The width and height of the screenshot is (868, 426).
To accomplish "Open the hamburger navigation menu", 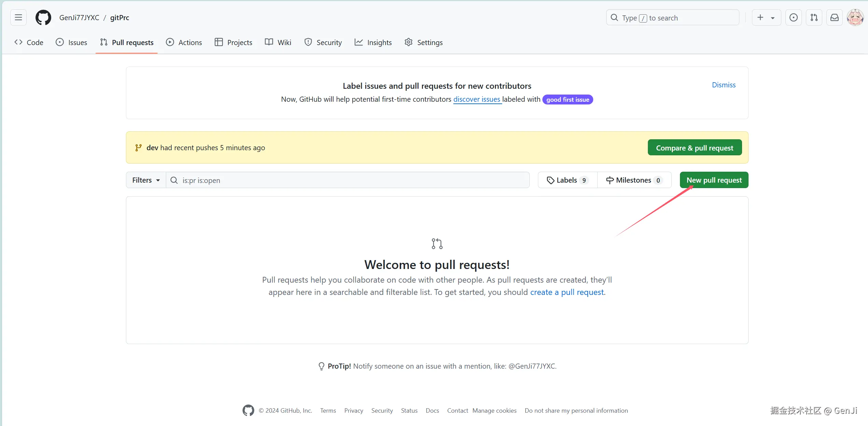I will pos(18,17).
